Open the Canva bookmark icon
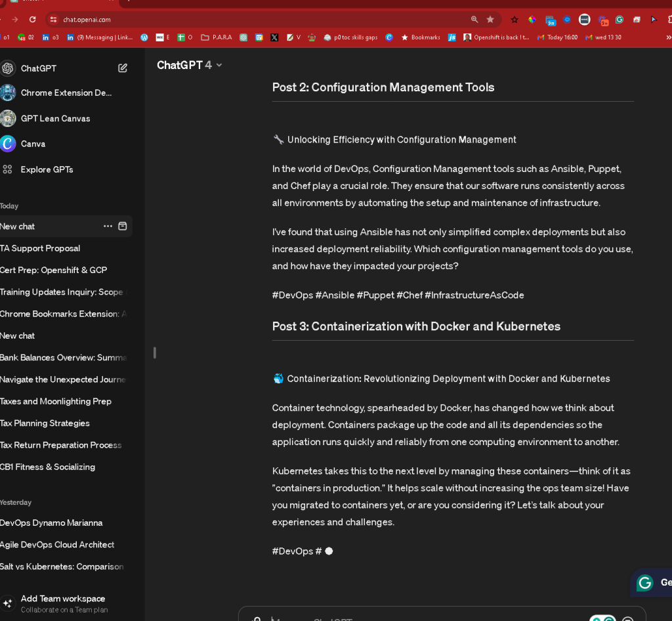 (x=389, y=37)
